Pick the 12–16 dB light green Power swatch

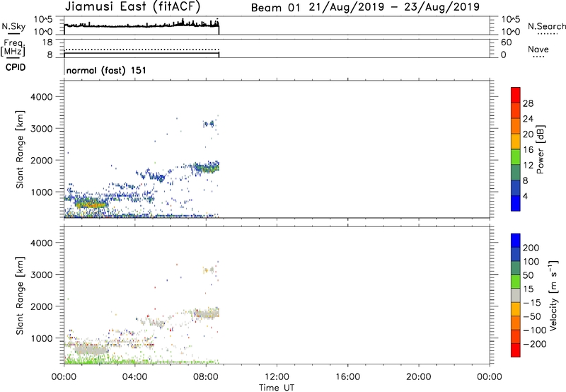click(x=516, y=156)
